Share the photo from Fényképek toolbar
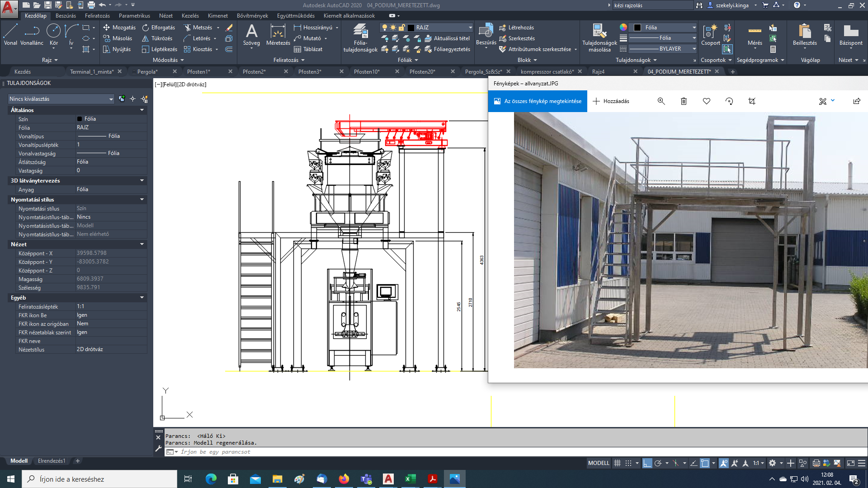The height and width of the screenshot is (488, 868). click(x=857, y=101)
